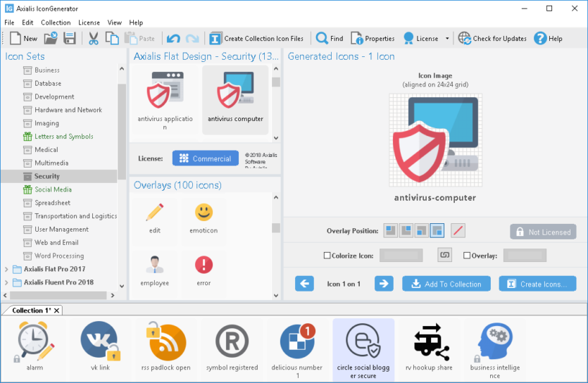
Task: Open the Edit menu
Action: (x=27, y=23)
